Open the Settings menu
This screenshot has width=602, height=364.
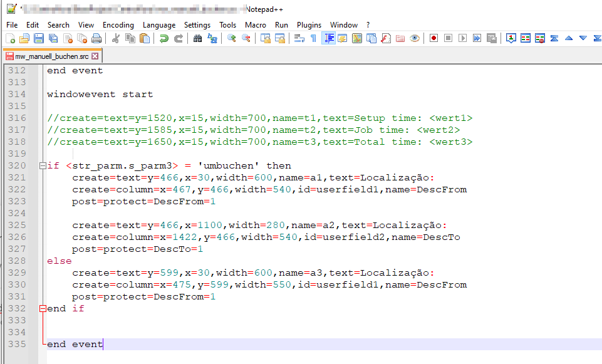click(x=197, y=25)
